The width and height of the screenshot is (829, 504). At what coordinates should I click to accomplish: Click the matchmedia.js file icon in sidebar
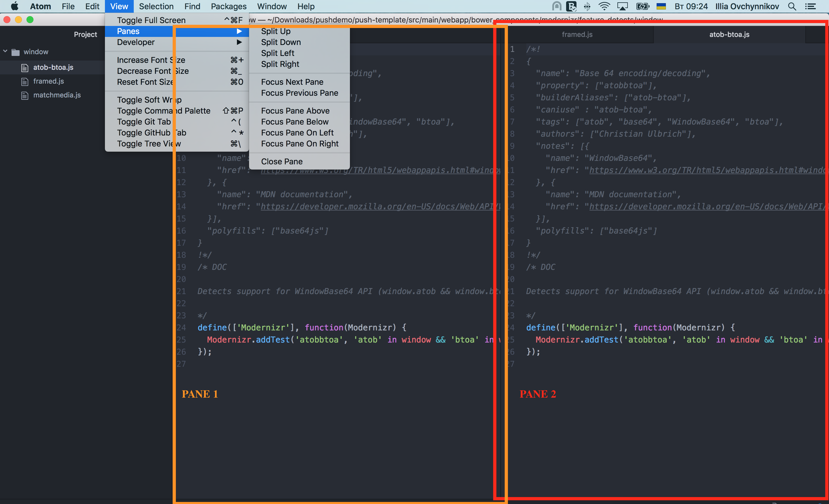coord(25,95)
